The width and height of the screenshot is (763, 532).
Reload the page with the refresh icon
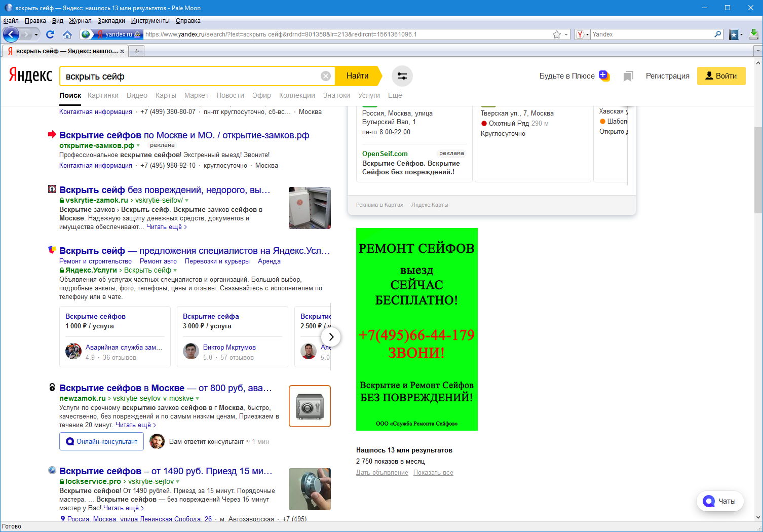pyautogui.click(x=50, y=34)
